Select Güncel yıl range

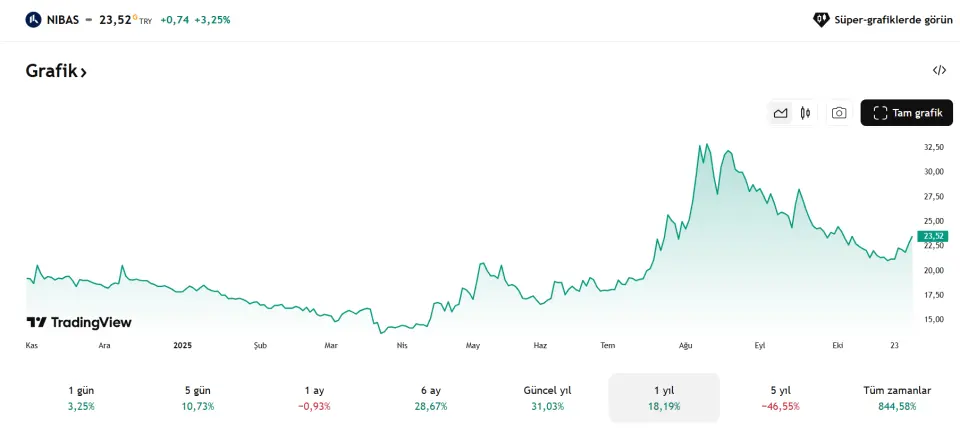(x=547, y=398)
